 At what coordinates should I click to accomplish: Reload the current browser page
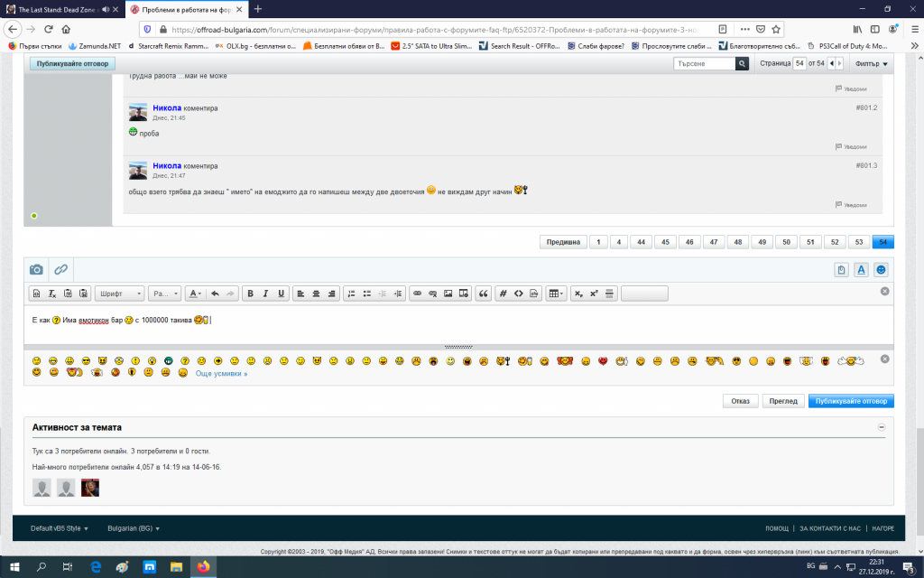coord(49,29)
